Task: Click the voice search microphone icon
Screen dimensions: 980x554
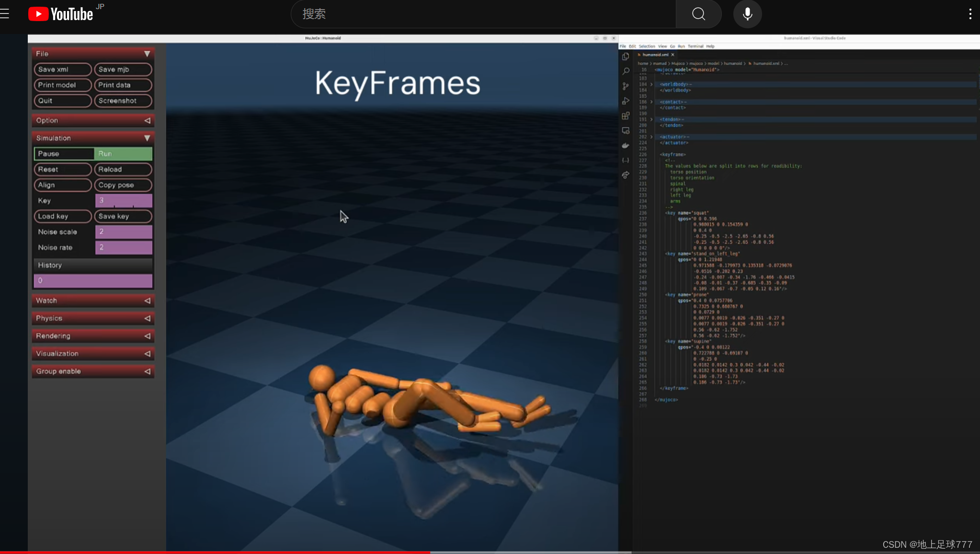Action: click(747, 14)
